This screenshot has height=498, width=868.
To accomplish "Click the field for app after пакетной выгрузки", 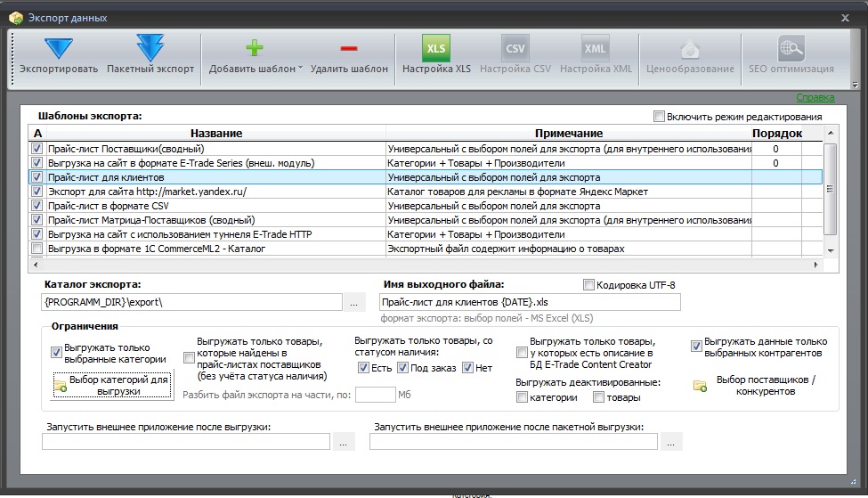I will [x=514, y=442].
